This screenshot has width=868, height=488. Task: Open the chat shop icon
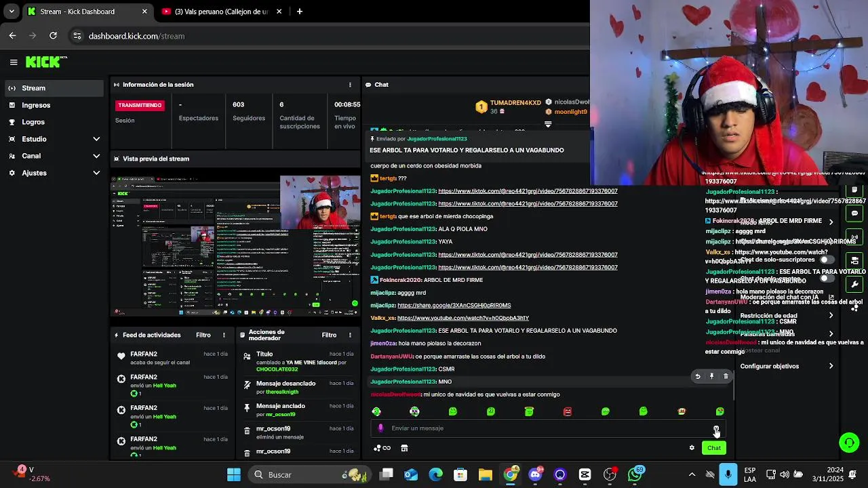[404, 448]
